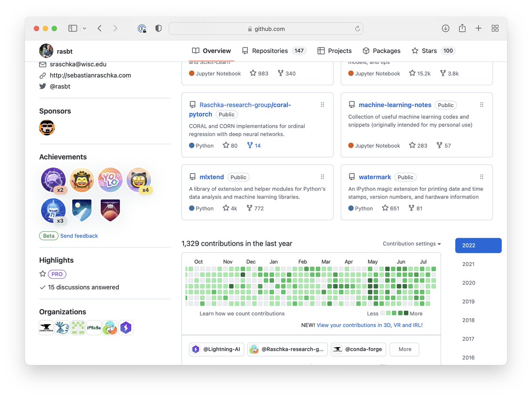The height and width of the screenshot is (398, 532).
Task: Open a new tab with the plus icon
Action: click(x=478, y=28)
